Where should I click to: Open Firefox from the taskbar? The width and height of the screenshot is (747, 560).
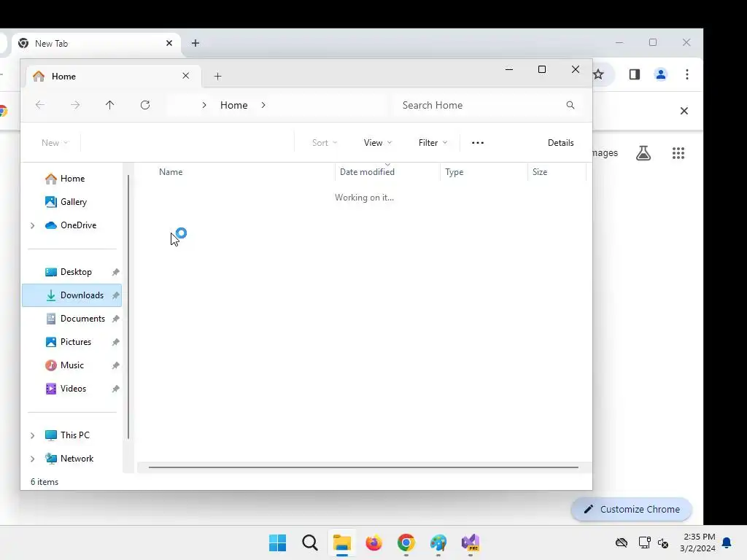click(x=374, y=542)
